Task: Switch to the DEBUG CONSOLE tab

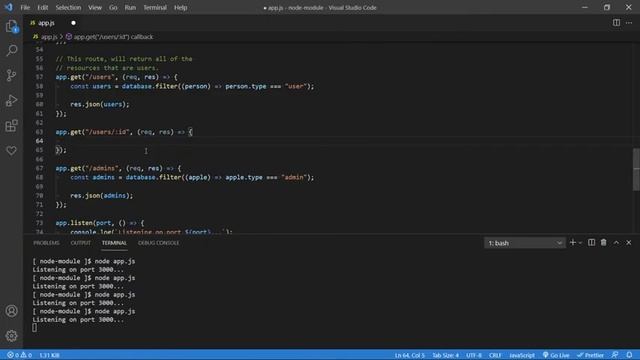Action: [x=158, y=243]
